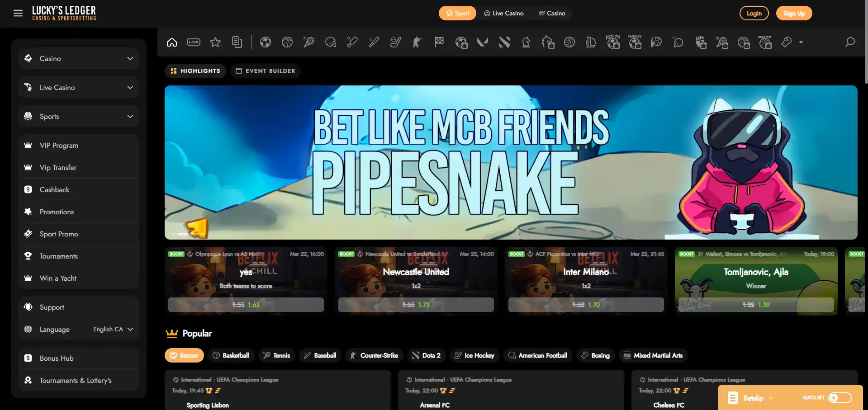Select the PENALTY soccer icon
The height and width of the screenshot is (410, 868).
coord(635,42)
